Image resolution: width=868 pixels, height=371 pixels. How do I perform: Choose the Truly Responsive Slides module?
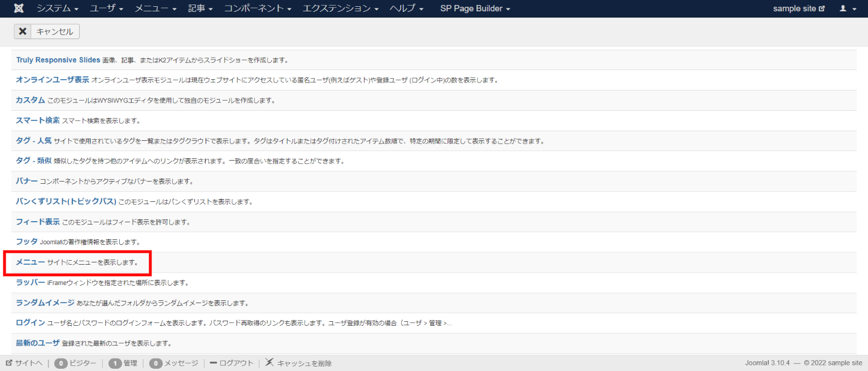tap(58, 60)
